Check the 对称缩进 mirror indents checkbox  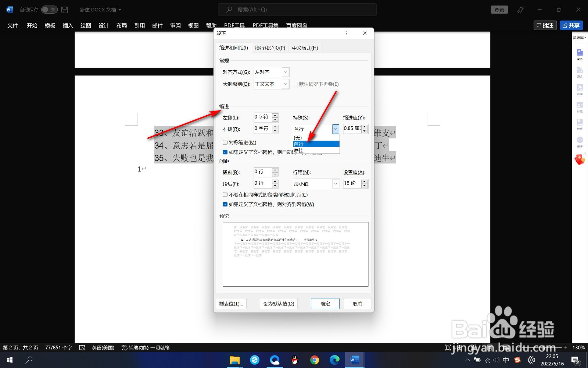click(x=225, y=142)
